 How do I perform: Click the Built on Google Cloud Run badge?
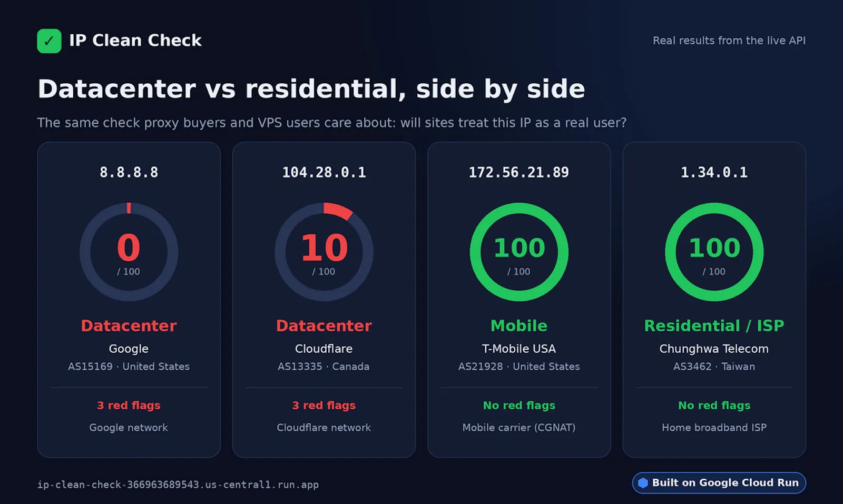point(719,483)
